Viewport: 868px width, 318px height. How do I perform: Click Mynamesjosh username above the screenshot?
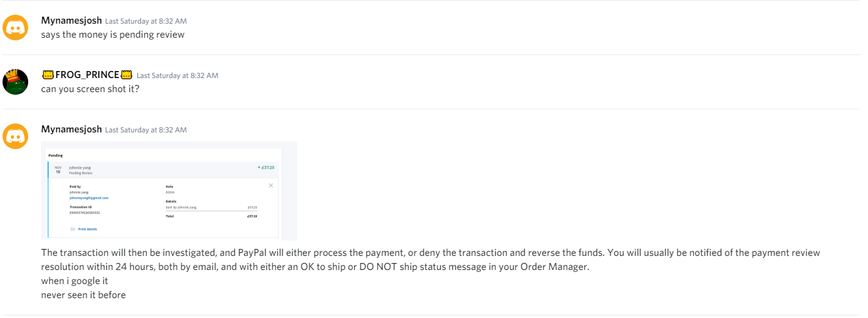click(x=71, y=129)
